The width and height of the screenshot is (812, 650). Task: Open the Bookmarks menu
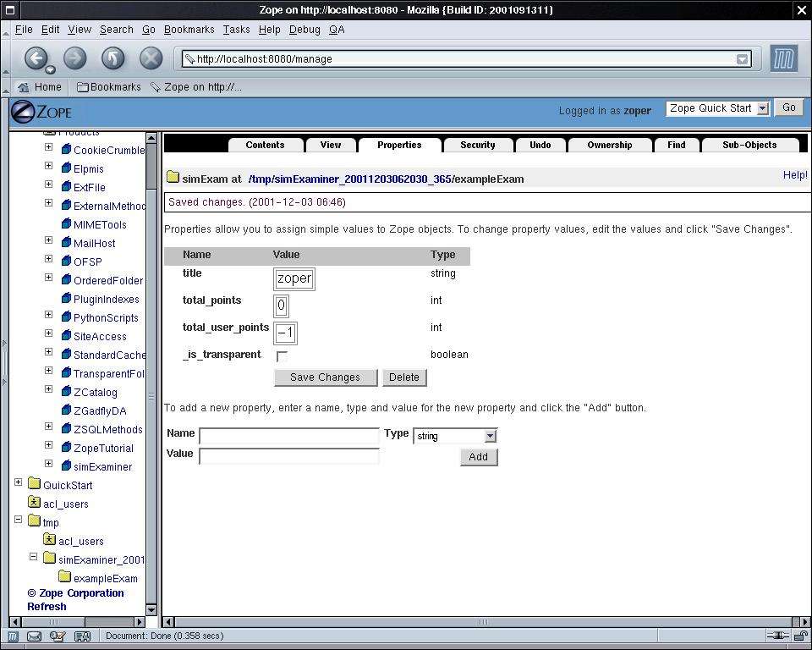tap(189, 30)
